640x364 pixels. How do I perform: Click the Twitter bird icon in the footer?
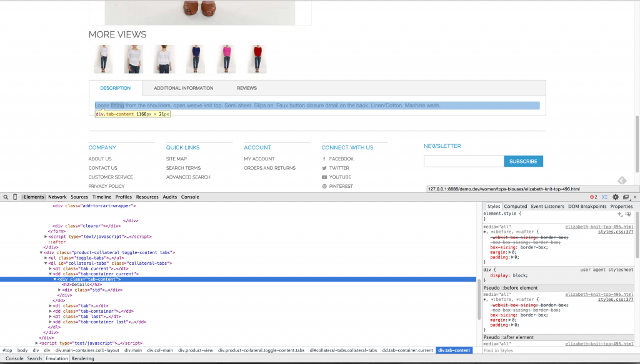324,168
